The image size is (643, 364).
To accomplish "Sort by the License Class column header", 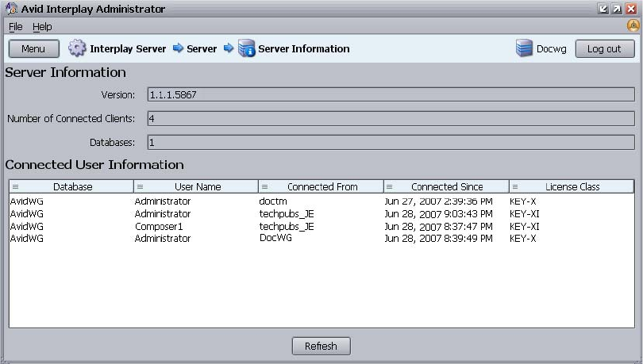I will point(572,186).
